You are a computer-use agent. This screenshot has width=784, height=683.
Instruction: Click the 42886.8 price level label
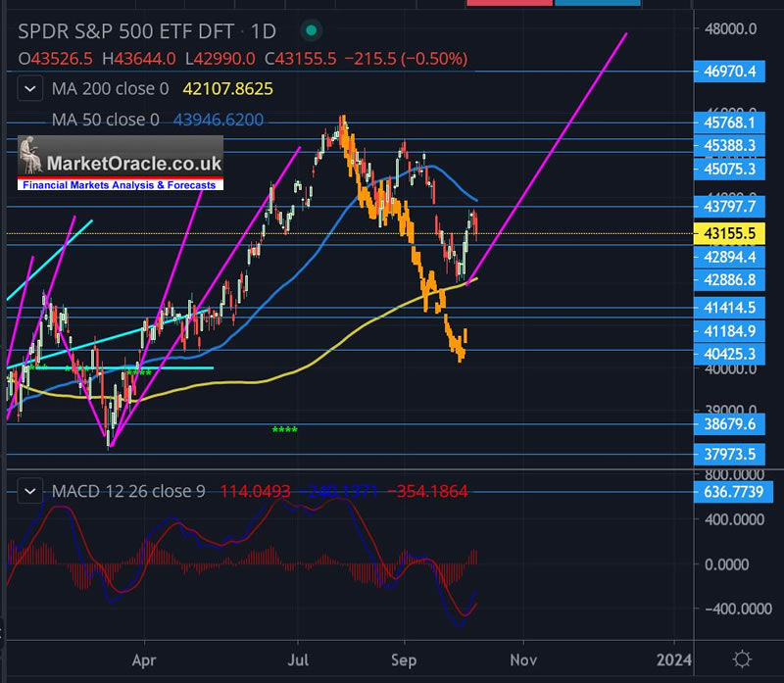(x=729, y=280)
